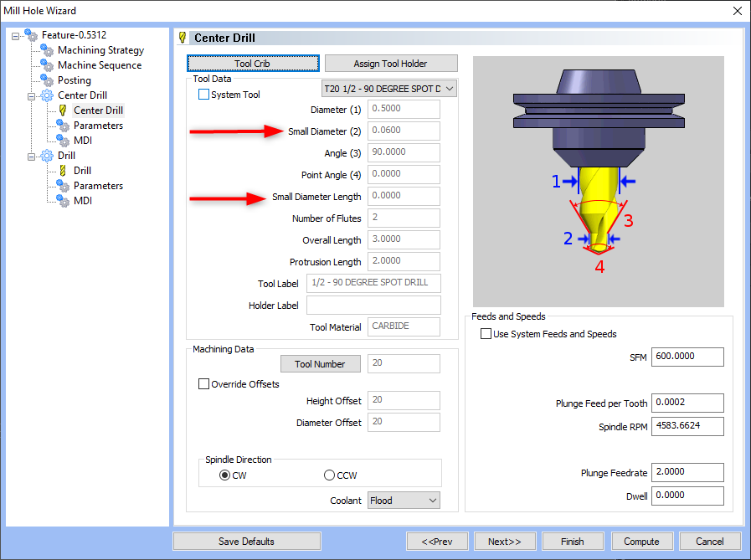751x560 pixels.
Task: Collapse the Center Drill operation node
Action: coord(31,96)
